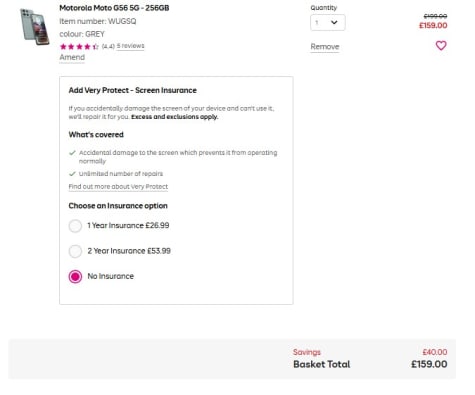475x395 pixels.
Task: Open the Motorola phone product thumbnail
Action: (34, 27)
